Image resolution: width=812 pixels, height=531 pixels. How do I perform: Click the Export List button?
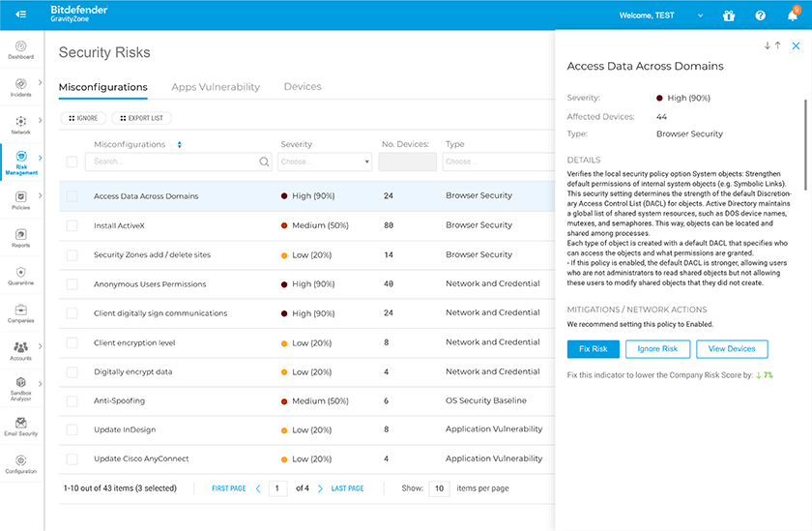141,118
